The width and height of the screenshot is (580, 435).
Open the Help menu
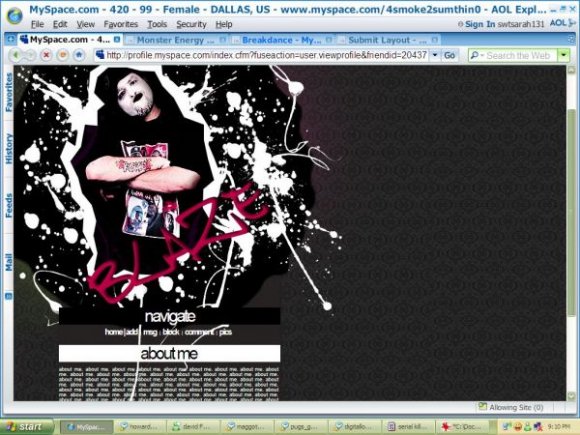(224, 24)
